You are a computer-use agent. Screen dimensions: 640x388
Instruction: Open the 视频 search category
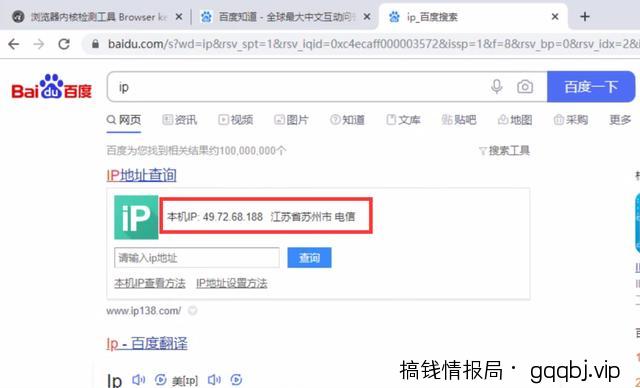[236, 120]
